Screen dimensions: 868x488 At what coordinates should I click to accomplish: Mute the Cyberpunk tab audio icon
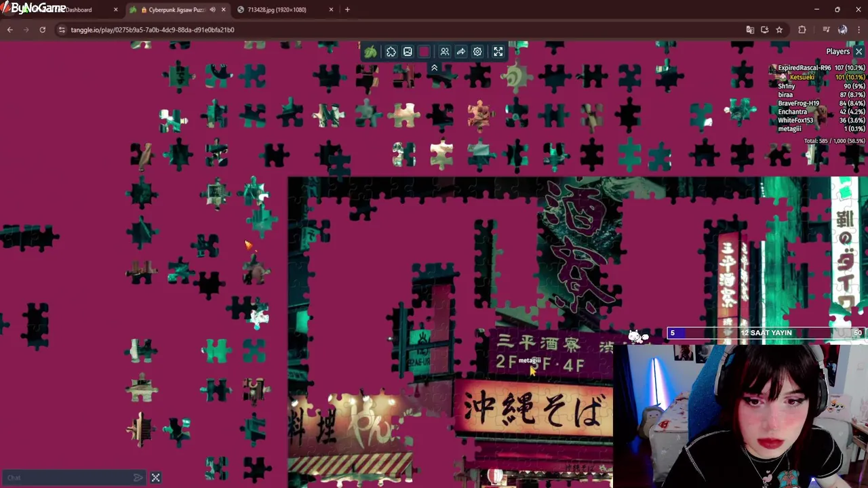pos(212,9)
